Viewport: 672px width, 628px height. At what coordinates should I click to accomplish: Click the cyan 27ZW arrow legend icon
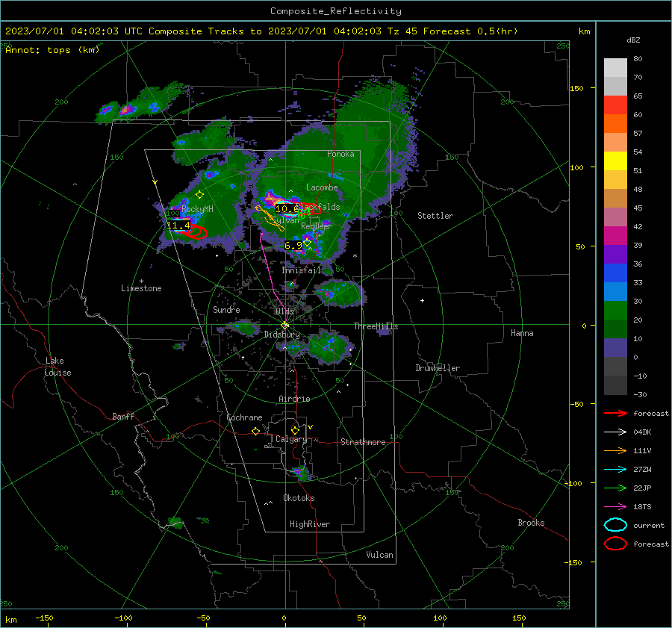(x=615, y=470)
